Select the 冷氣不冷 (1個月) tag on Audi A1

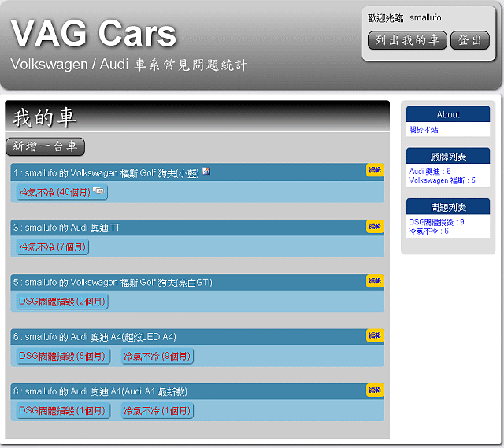(157, 411)
